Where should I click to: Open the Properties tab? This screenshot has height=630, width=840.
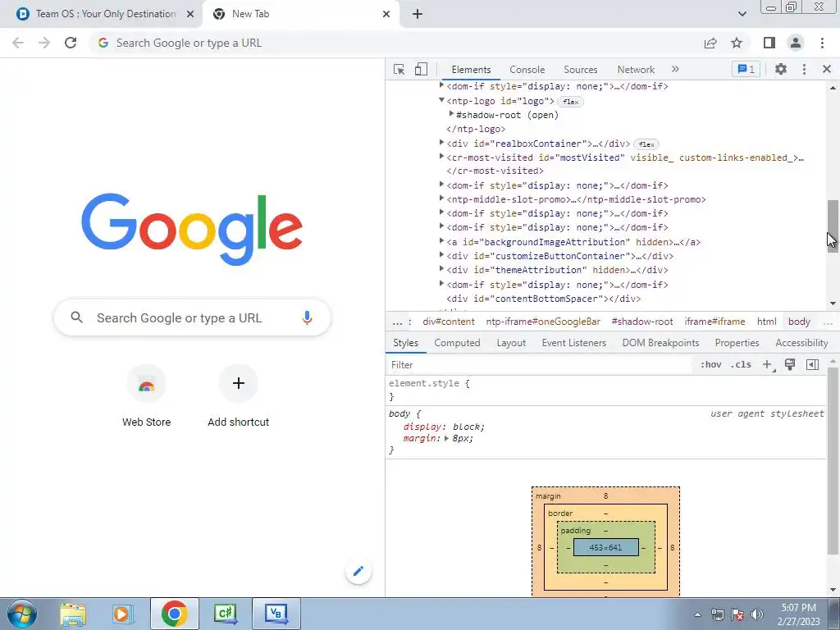pos(737,343)
